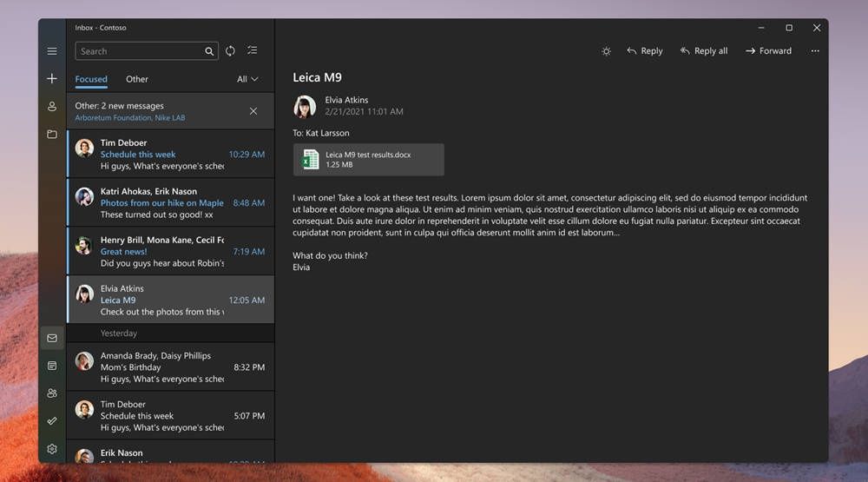Select Elvia Atkins Leica M9 message
The height and width of the screenshot is (482, 868).
point(170,300)
